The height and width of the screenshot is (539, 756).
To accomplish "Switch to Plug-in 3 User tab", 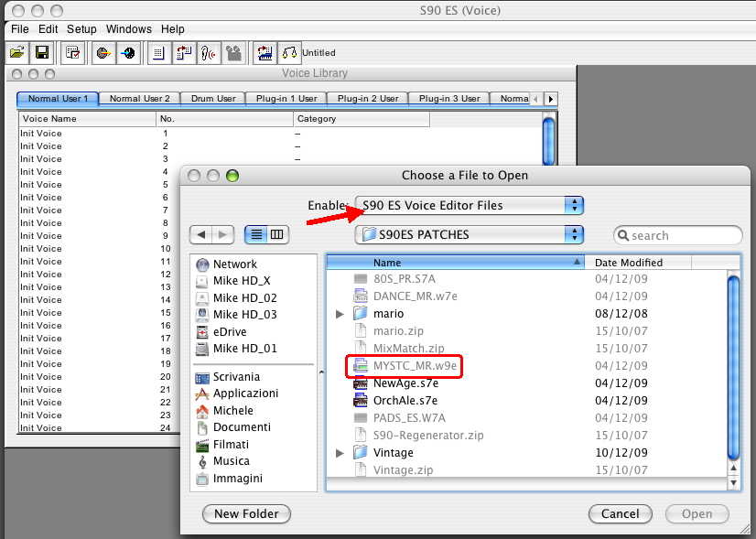I will pos(449,99).
